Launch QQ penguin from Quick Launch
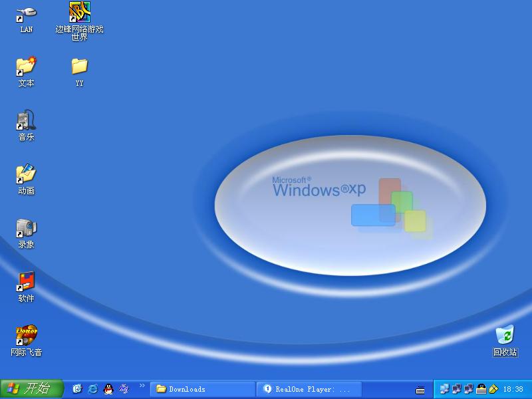Viewport: 532px width, 399px height. tap(108, 389)
